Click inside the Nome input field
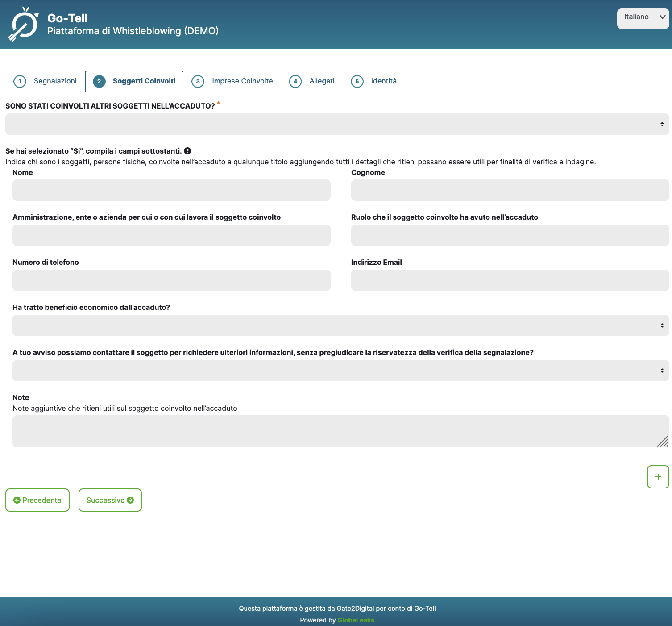 171,190
